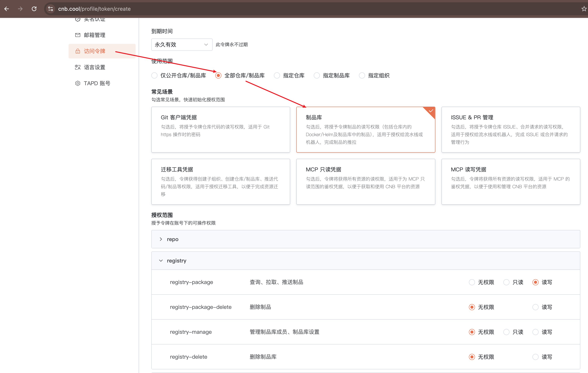Click the envelope icon for 邮箱管理
Viewport: 588px width, 373px height.
[x=78, y=35]
